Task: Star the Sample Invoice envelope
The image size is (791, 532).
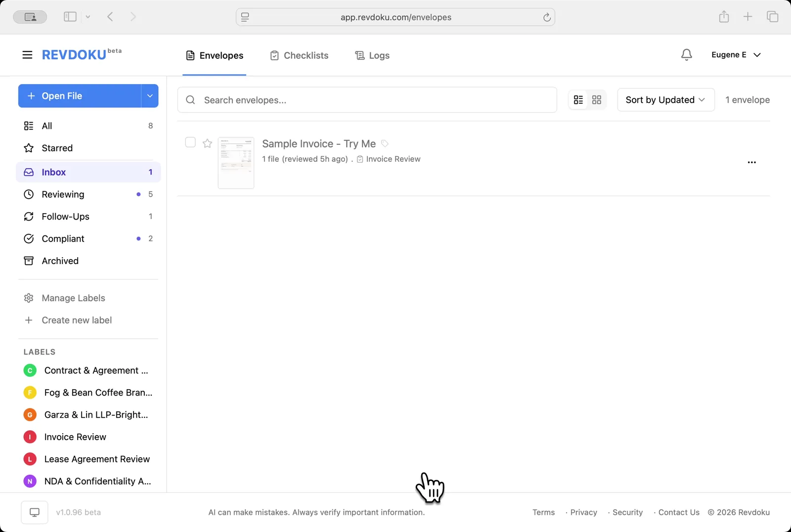Action: click(x=207, y=143)
